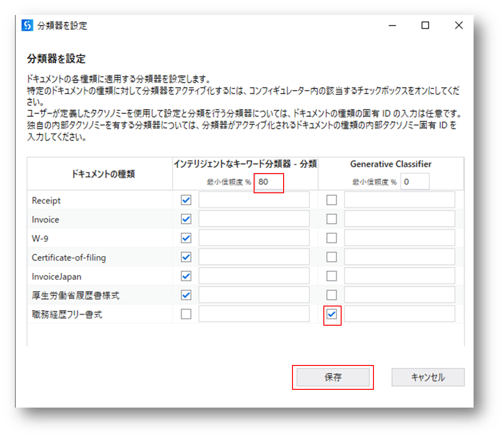504x438 pixels.
Task: Uncheck Generative Classifier checkbox for 職務経歴フリー書式
Action: [x=332, y=314]
